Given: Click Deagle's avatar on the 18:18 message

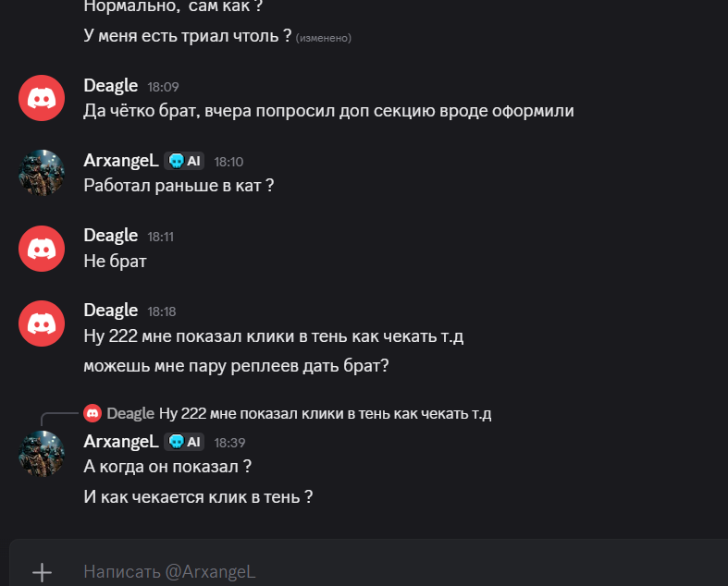Looking at the screenshot, I should pos(42,322).
